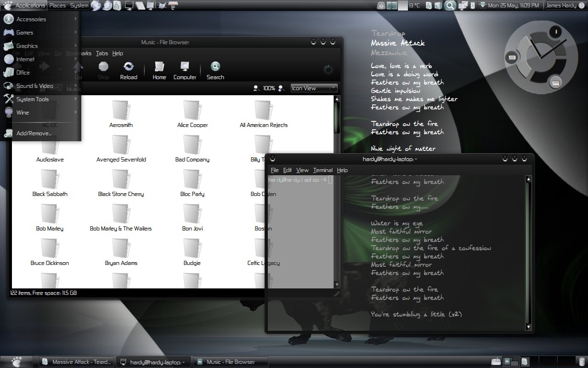Launch GIMP from top panel launcher
Image resolution: width=588 pixels, height=368 pixels.
(x=162, y=6)
